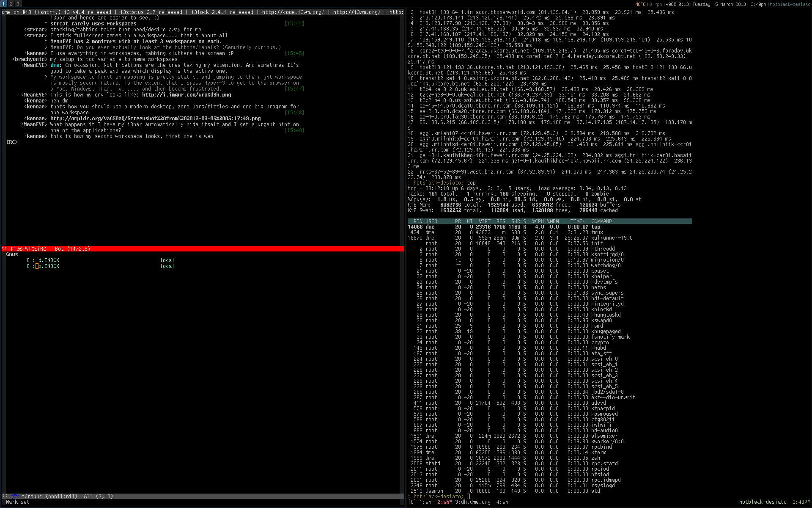This screenshot has width=812, height=508.
Task: Select the o.INBOX group in Gnus
Action: point(49,266)
